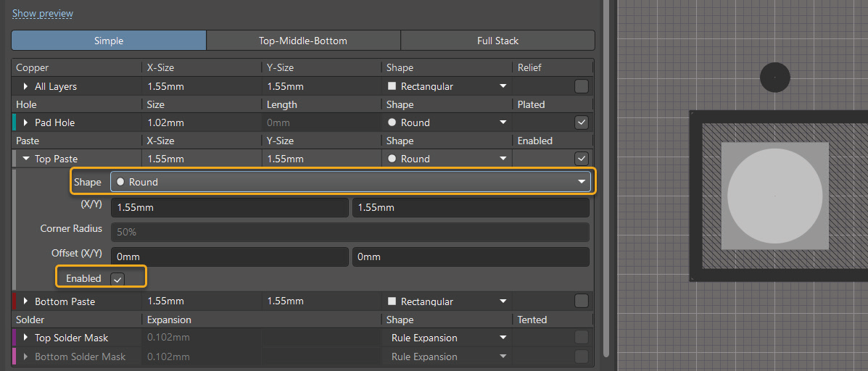Expand the Pad Hole row
The width and height of the screenshot is (868, 371).
pyautogui.click(x=26, y=122)
